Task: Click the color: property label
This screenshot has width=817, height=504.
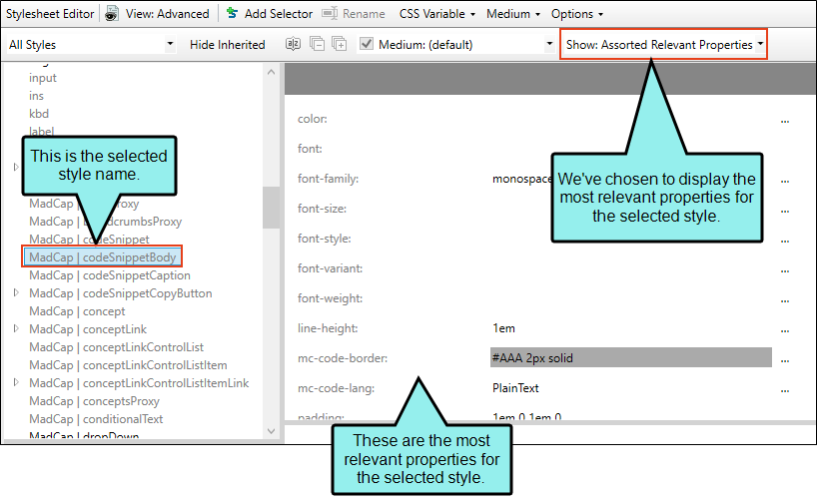Action: click(x=312, y=119)
